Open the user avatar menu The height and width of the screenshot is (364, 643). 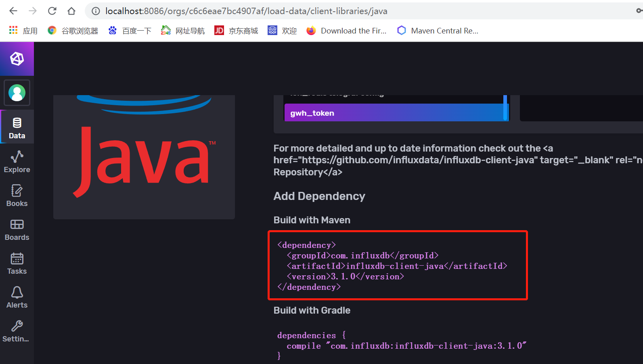point(17,93)
